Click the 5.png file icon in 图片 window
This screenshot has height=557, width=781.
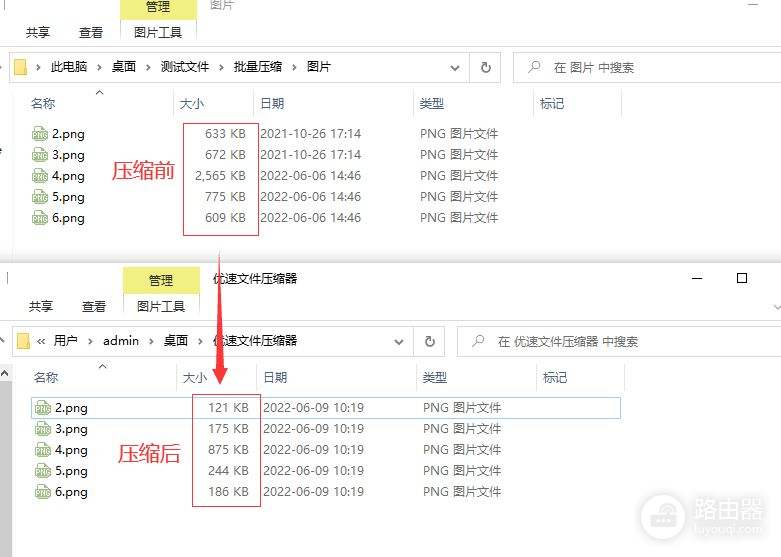pyautogui.click(x=40, y=197)
